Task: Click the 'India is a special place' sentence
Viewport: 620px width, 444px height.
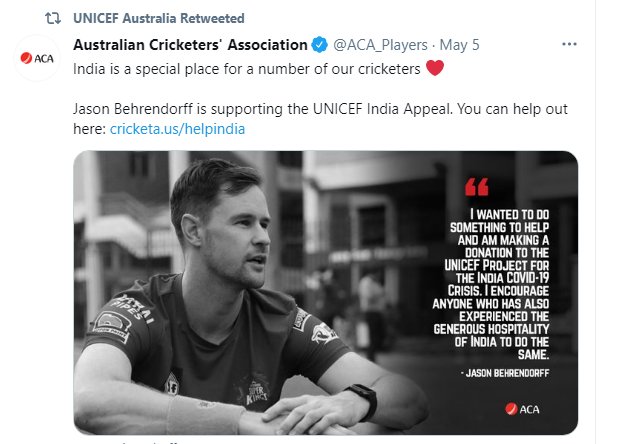Action: (247, 69)
